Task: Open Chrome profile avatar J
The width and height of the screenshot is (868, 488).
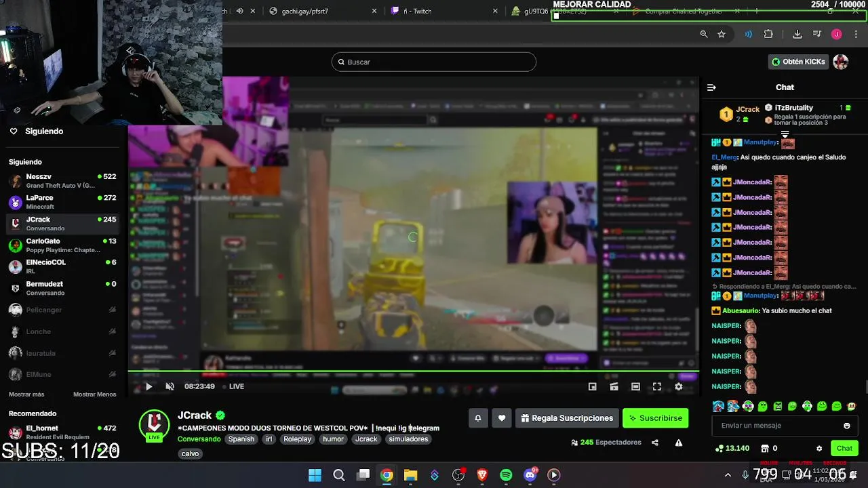Action: (x=837, y=34)
